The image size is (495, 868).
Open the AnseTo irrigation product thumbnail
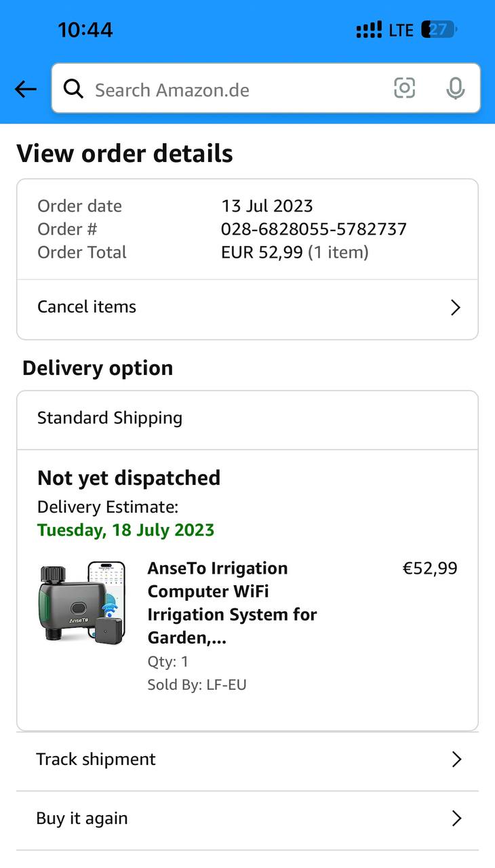[82, 602]
